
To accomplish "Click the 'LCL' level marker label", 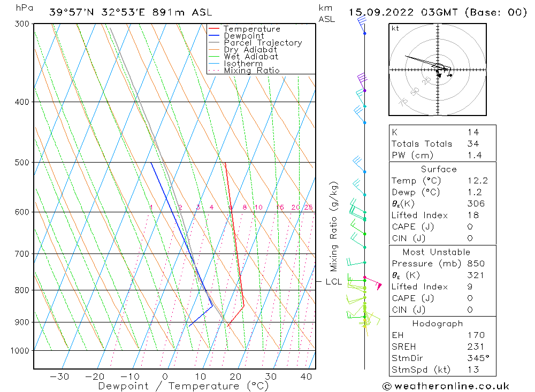I will (x=334, y=282).
